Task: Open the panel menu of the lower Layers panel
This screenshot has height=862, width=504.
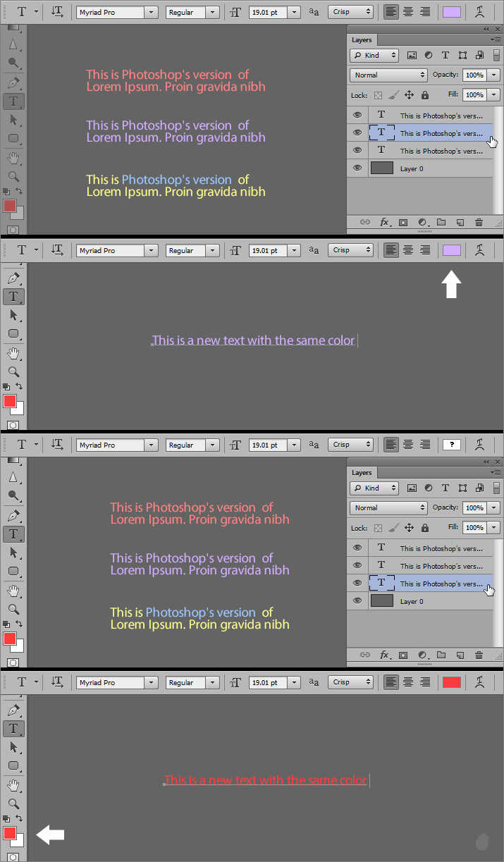Action: (497, 472)
